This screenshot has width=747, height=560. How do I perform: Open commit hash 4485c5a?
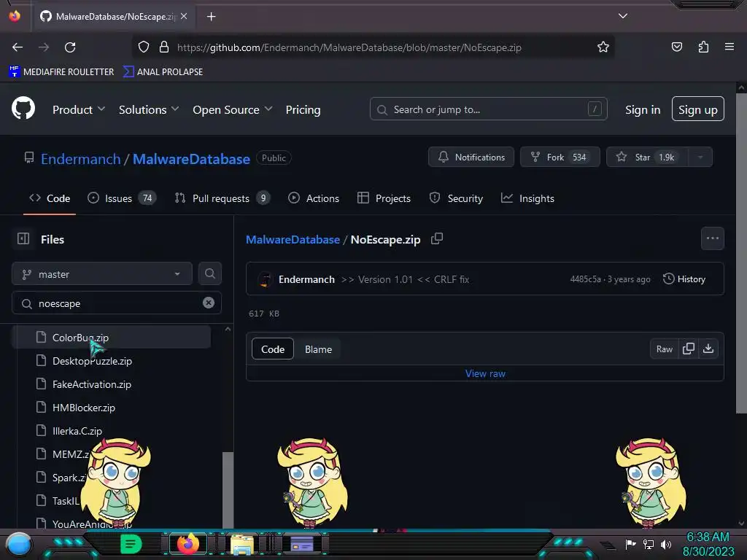tap(585, 279)
